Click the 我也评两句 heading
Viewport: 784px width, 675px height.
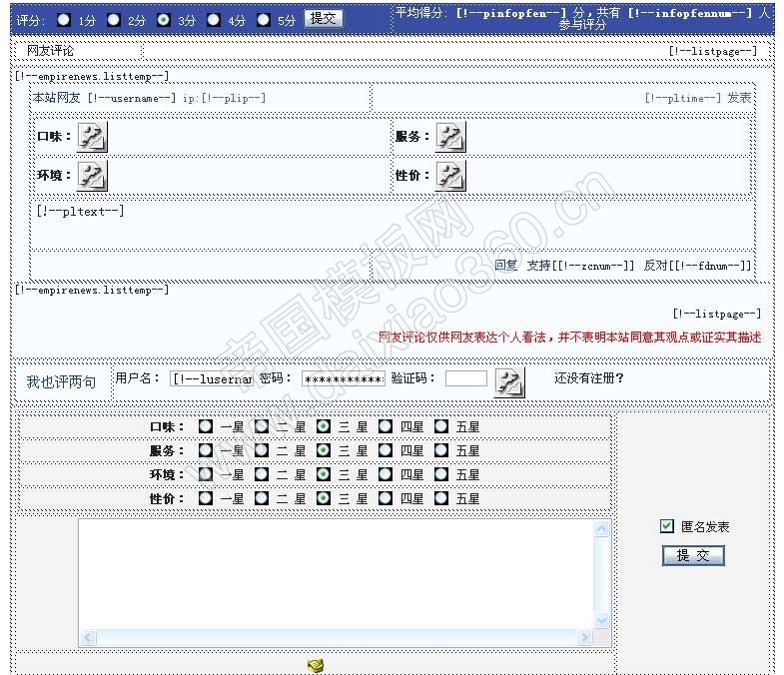pos(61,382)
